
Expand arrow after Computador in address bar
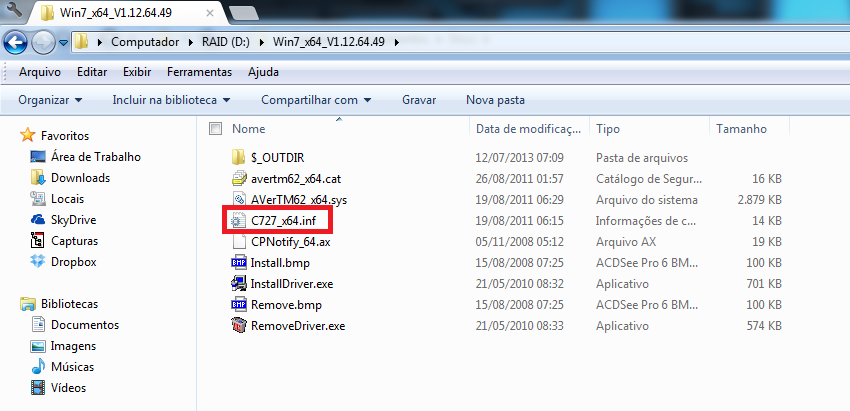pos(190,42)
